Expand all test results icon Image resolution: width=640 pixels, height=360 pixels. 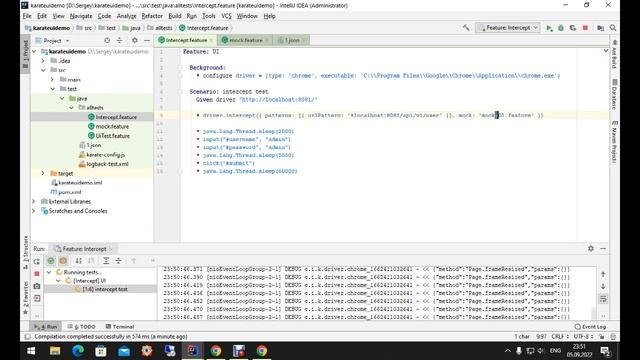click(x=106, y=260)
